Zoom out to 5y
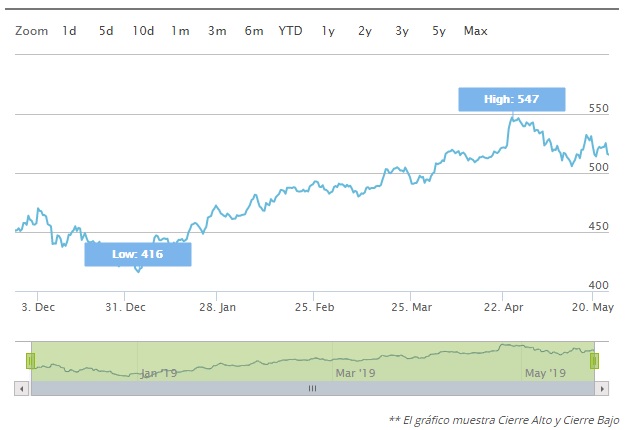 click(x=439, y=31)
